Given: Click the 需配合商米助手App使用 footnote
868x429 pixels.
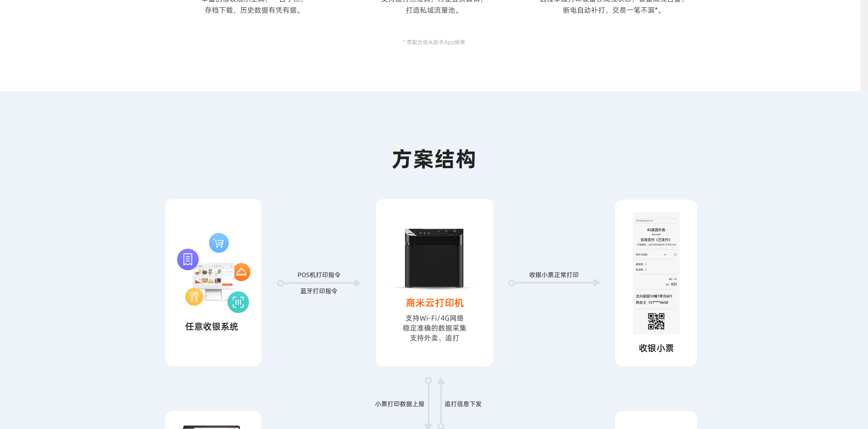Looking at the screenshot, I should pyautogui.click(x=434, y=42).
